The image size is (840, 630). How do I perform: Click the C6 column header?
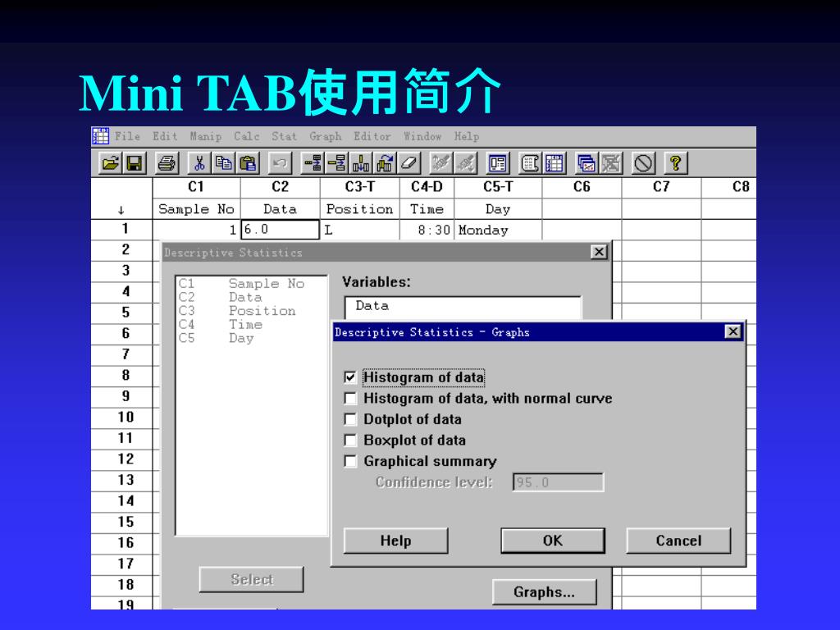(582, 187)
